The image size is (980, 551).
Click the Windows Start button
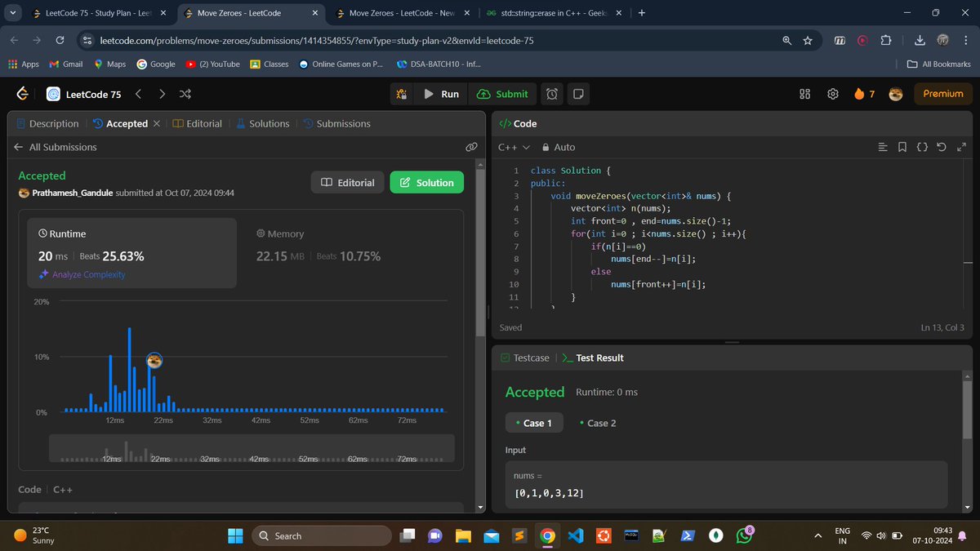[235, 535]
